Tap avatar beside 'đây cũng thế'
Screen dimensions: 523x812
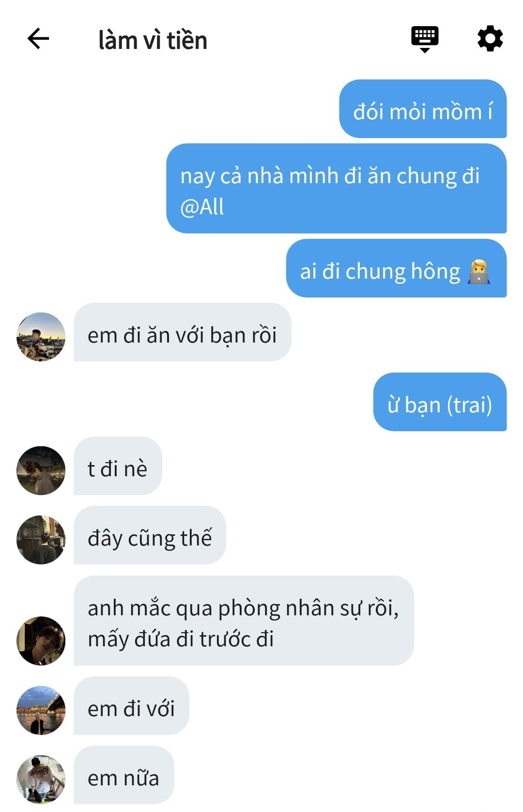point(41,540)
